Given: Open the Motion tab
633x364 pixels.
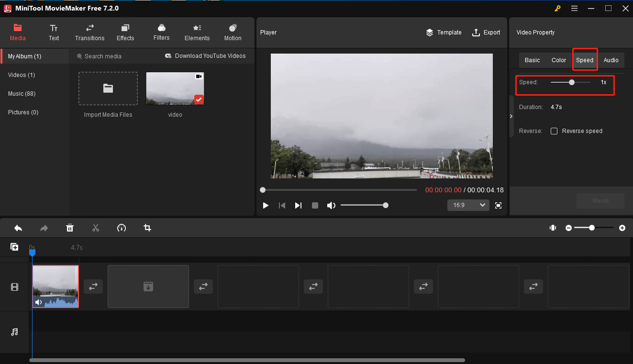Looking at the screenshot, I should (233, 32).
